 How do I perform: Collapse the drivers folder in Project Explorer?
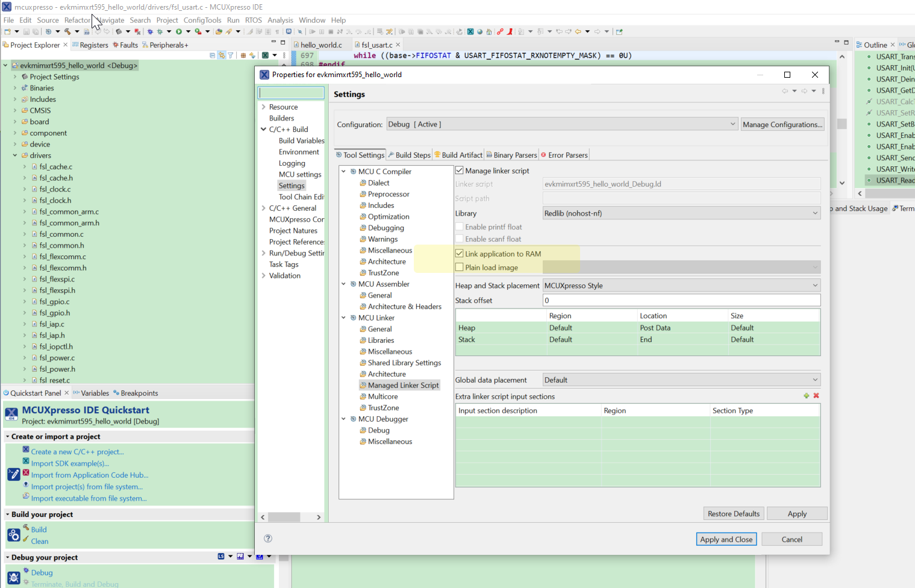point(14,155)
